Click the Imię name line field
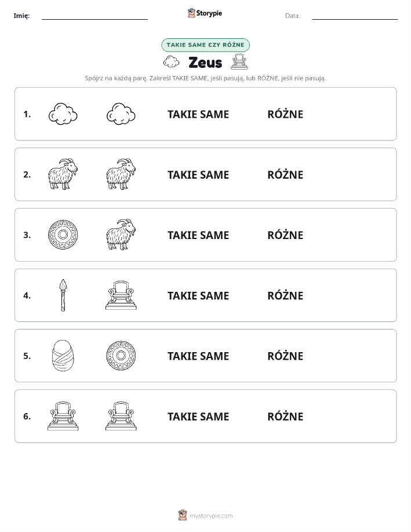 click(x=94, y=16)
